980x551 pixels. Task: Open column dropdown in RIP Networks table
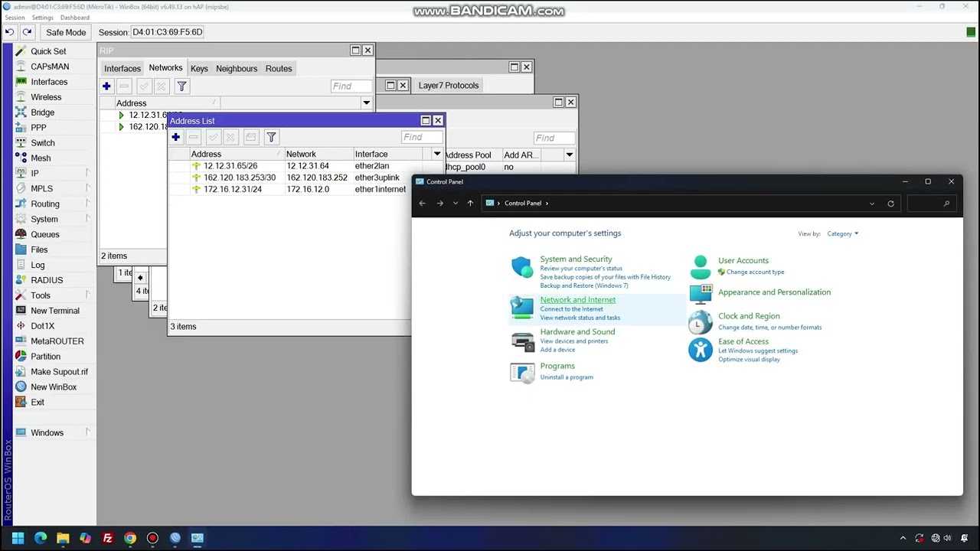coord(366,103)
